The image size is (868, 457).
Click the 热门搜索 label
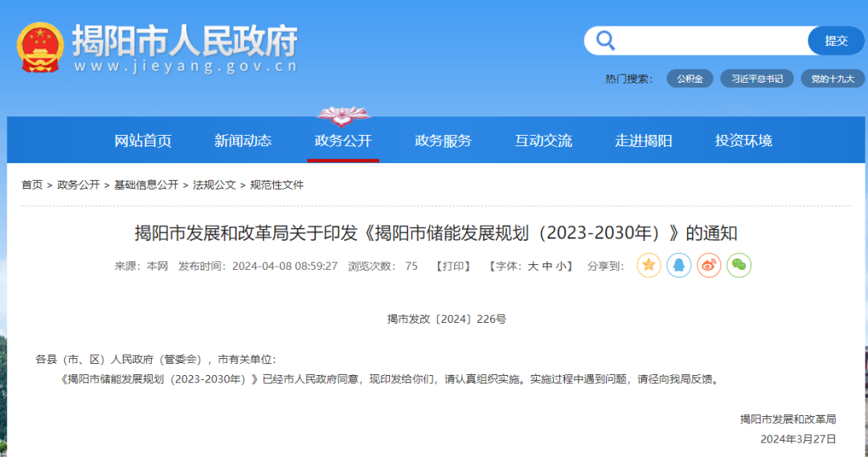628,79
